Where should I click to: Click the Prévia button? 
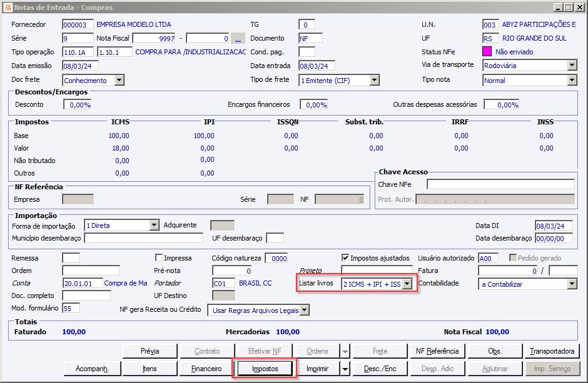(150, 351)
